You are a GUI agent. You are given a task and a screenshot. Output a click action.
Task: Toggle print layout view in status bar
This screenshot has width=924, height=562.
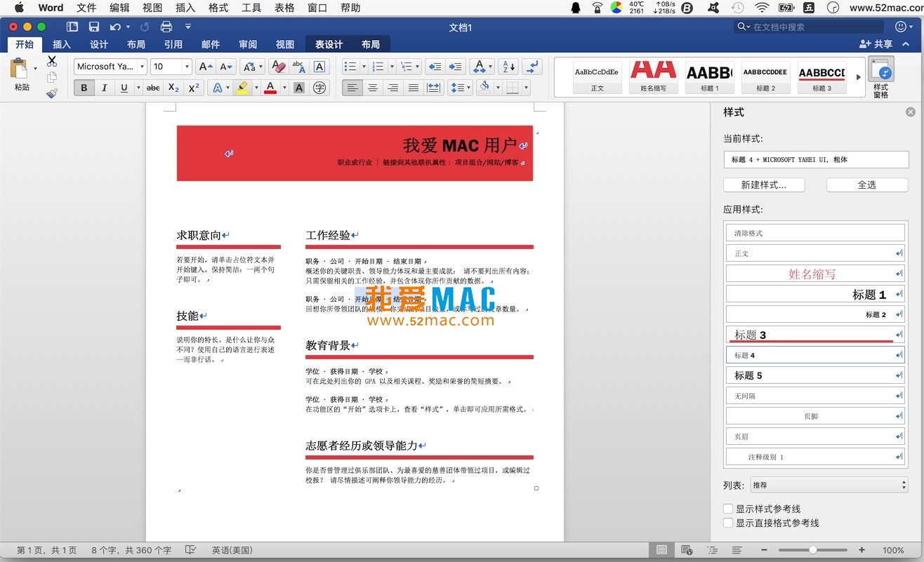[x=661, y=550]
